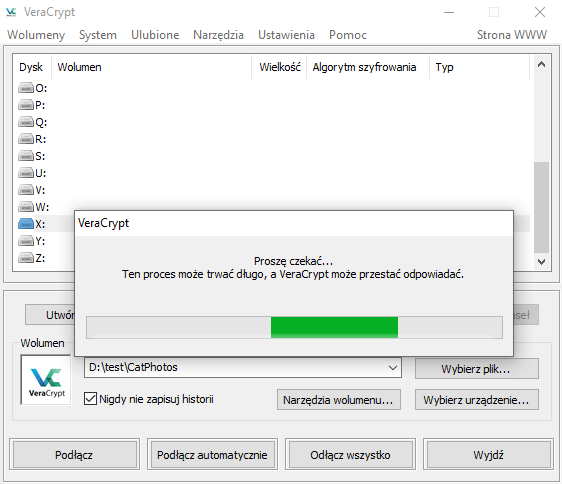Open the Narzędzia menu
The image size is (562, 484).
pyautogui.click(x=218, y=35)
